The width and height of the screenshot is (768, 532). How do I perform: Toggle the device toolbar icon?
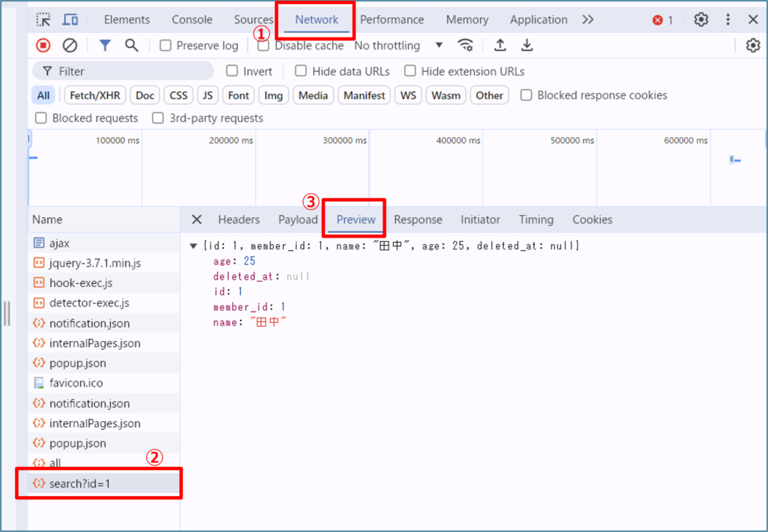(x=70, y=19)
